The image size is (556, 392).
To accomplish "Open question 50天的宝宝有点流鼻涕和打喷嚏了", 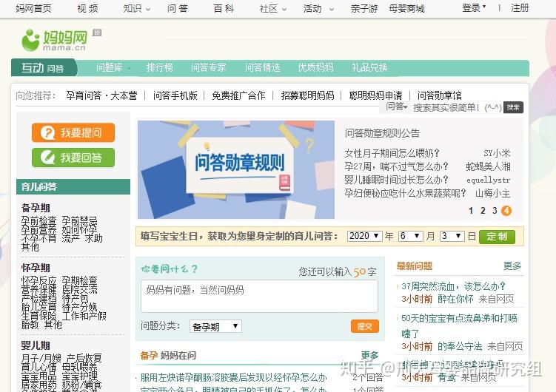I will (459, 325).
